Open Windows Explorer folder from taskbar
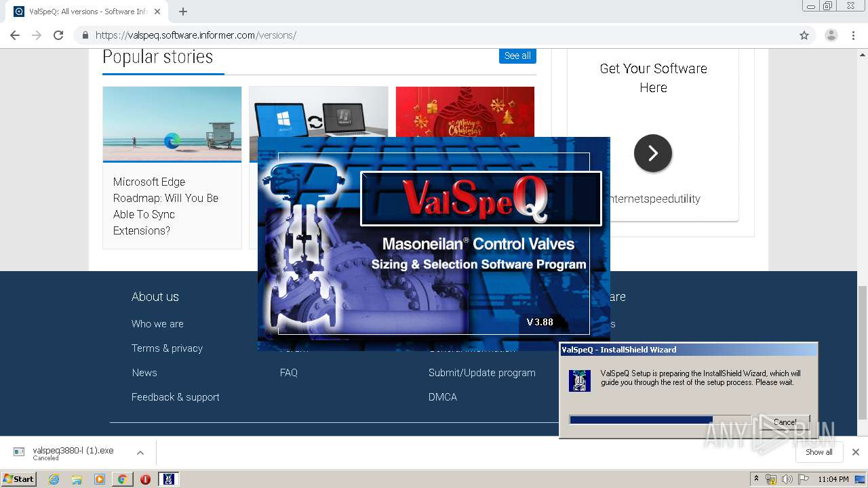 [77, 479]
